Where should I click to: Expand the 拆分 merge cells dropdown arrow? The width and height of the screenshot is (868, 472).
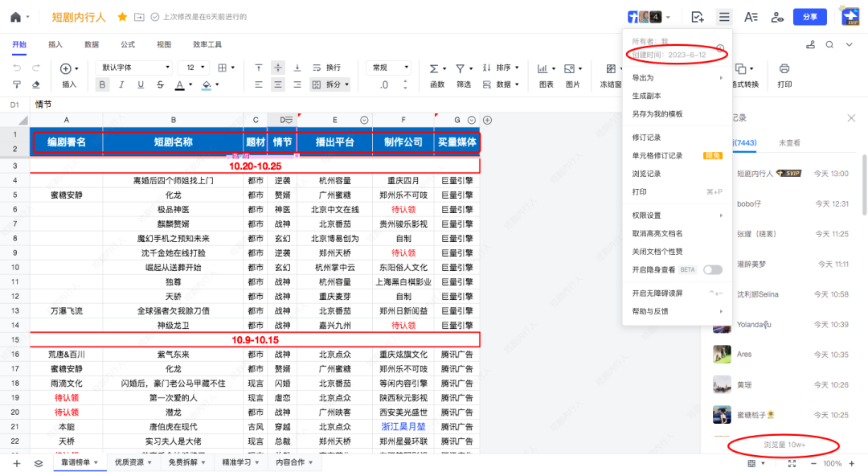click(x=347, y=84)
